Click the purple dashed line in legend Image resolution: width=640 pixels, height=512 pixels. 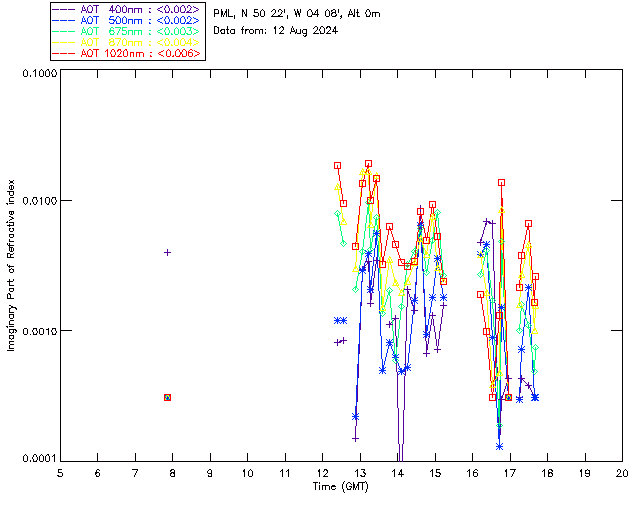click(x=63, y=8)
